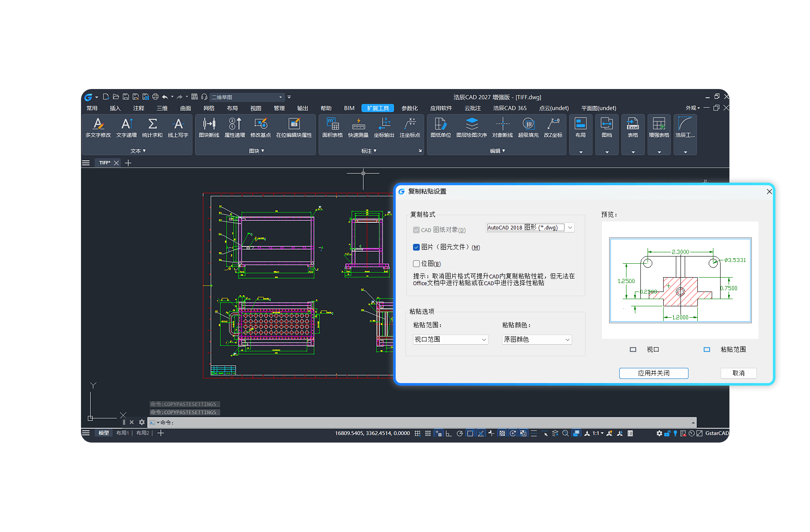The image size is (810, 532).
Task: Undo the last action with the undo arrow
Action: click(165, 97)
